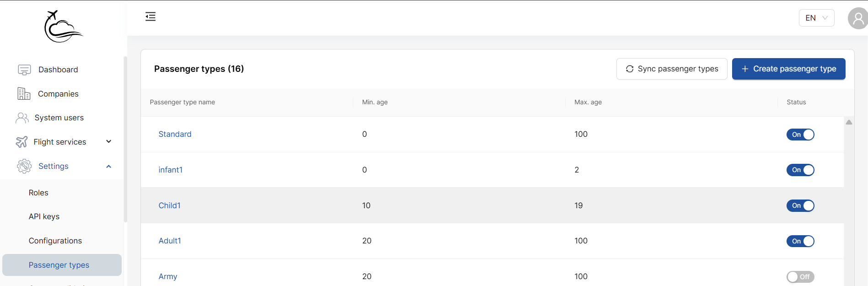Collapse the sidebar with the menu-fold icon
The image size is (868, 286).
[151, 17]
